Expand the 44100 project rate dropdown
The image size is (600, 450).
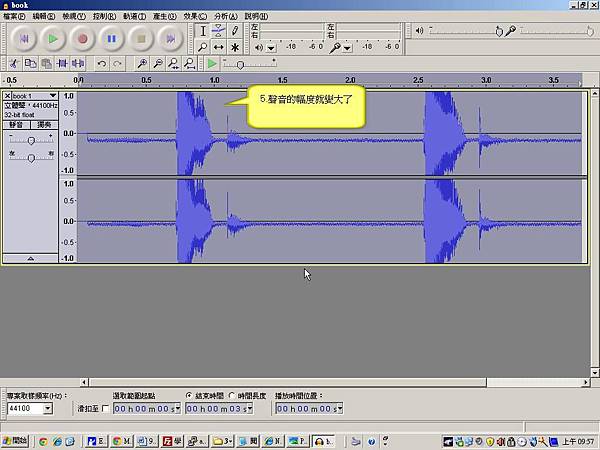pos(47,409)
